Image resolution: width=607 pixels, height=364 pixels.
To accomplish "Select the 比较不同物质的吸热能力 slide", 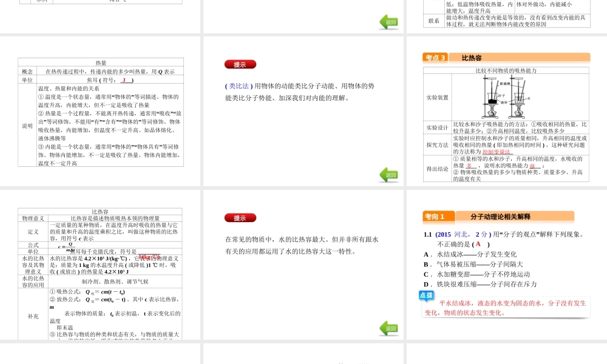I will (x=506, y=112).
